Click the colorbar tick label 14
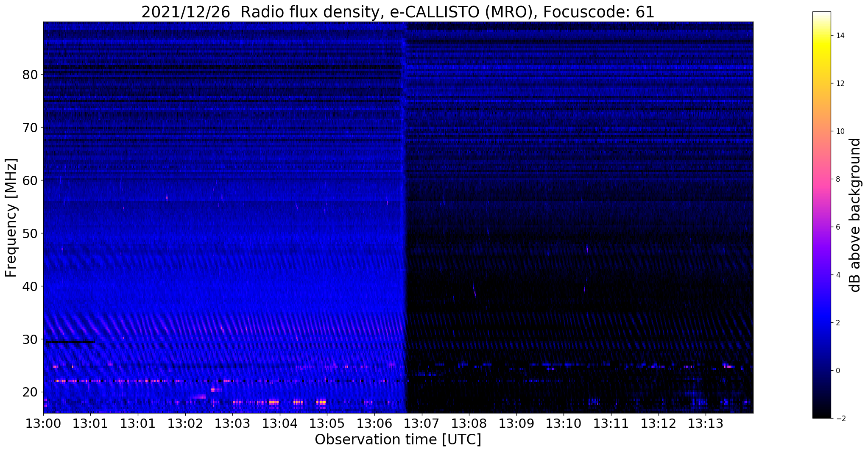Image resolution: width=868 pixels, height=452 pixels. [x=840, y=36]
